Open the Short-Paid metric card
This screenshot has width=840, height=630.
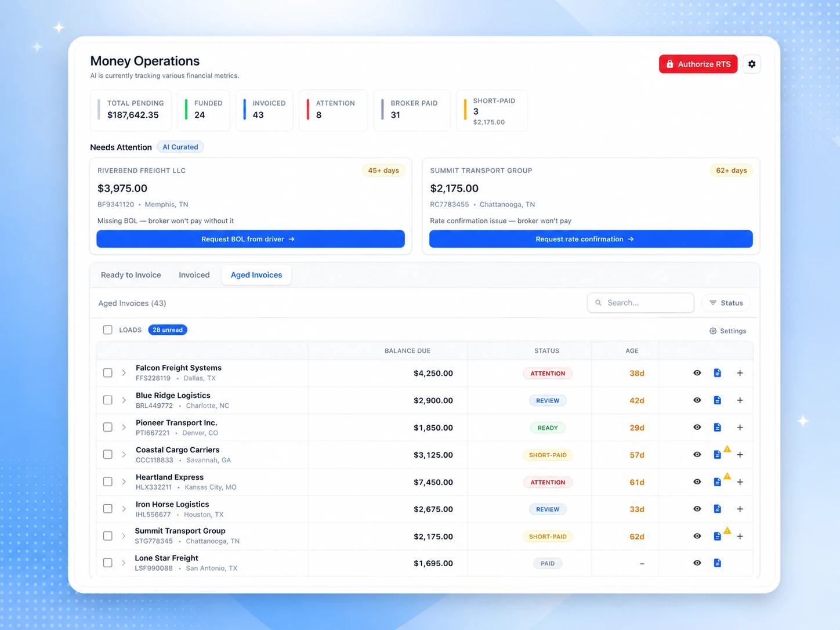pos(492,110)
